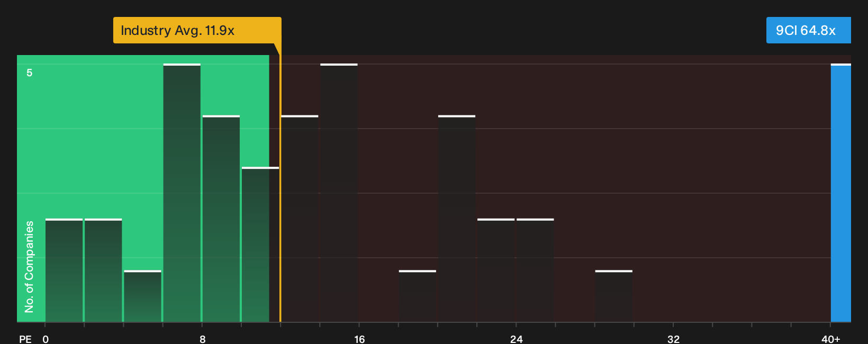Viewport: 868px width, 344px height.
Task: Click the 9CI 64.8x label
Action: coord(808,30)
